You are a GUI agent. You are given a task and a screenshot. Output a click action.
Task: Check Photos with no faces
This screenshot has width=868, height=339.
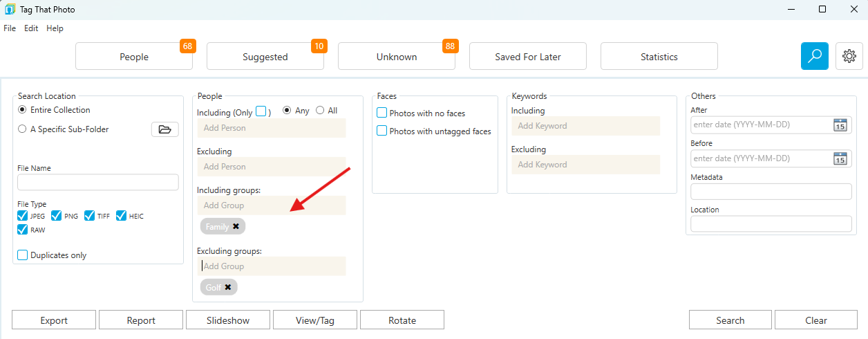pos(381,113)
